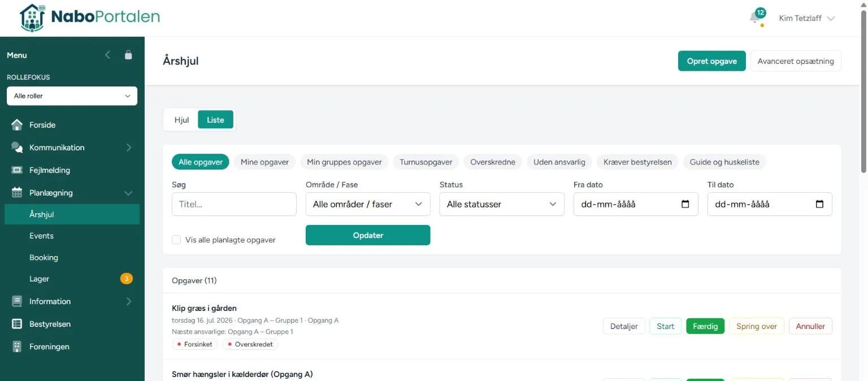Click the Foreningen building icon
Image resolution: width=868 pixels, height=381 pixels.
[17, 347]
